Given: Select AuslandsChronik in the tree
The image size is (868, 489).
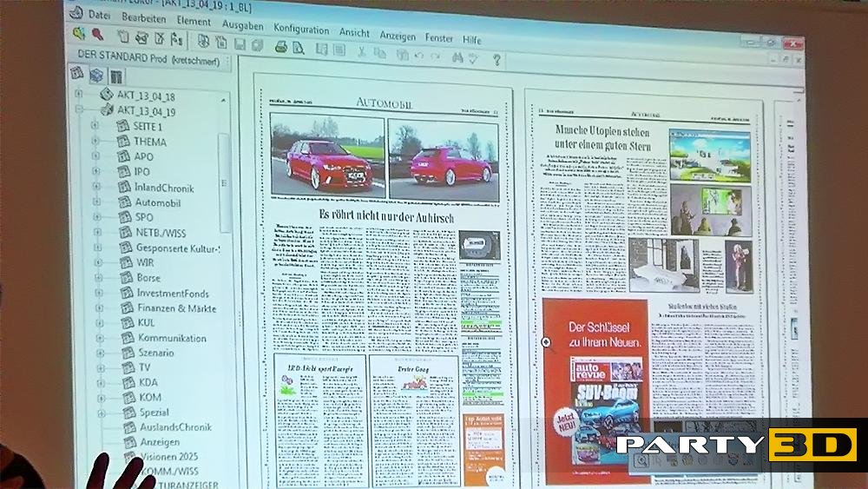Looking at the screenshot, I should click(175, 427).
